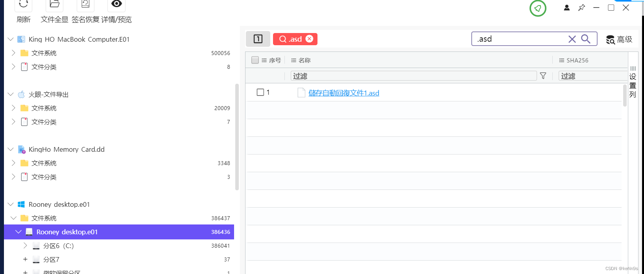Open 设置列 column settings panel

[x=633, y=82]
